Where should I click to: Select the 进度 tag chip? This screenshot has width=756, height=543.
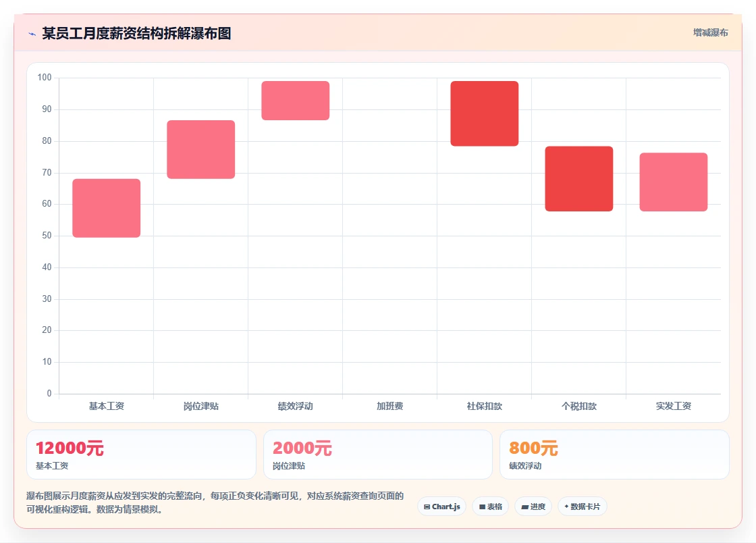[533, 507]
